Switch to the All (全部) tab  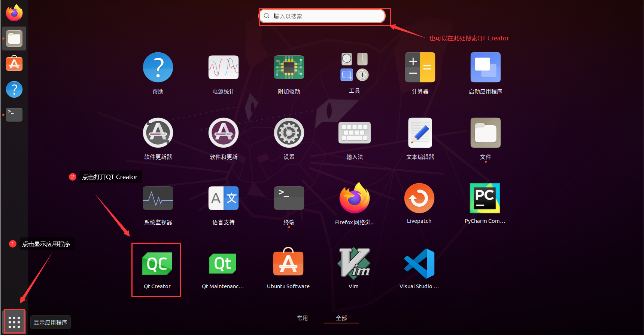(341, 318)
